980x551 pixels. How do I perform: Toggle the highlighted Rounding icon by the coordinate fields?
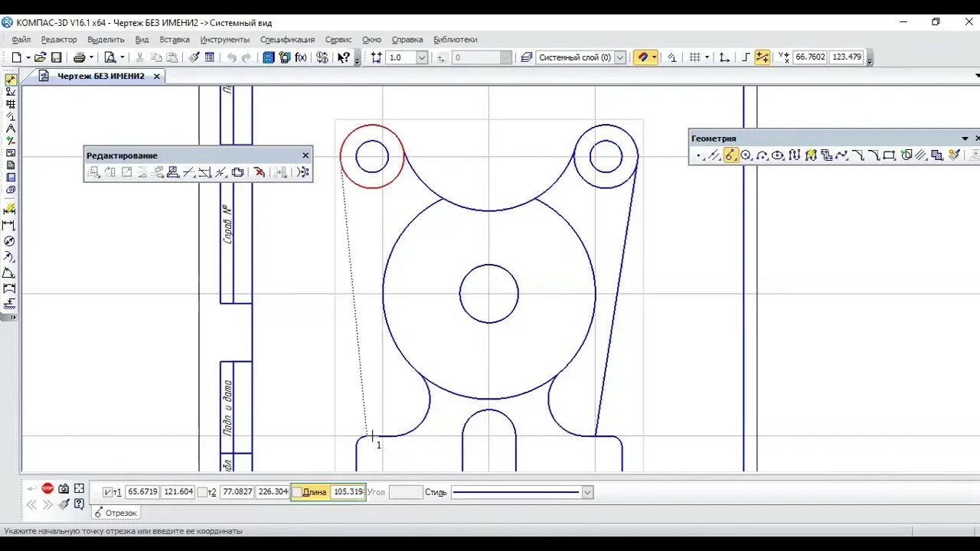click(763, 57)
